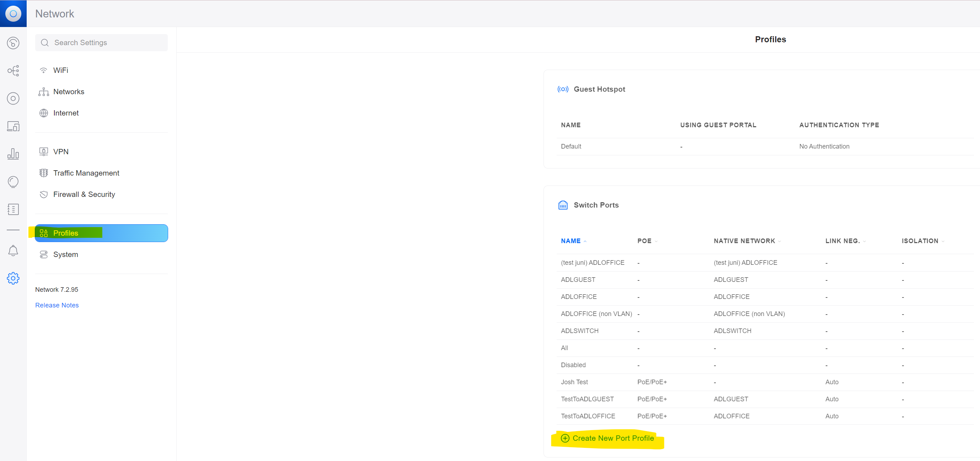Open the Notifications bell icon
980x461 pixels.
(x=13, y=251)
